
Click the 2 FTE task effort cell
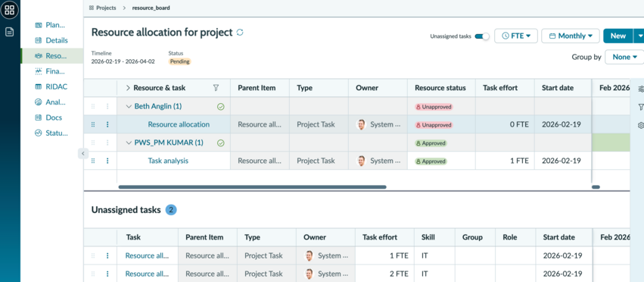pyautogui.click(x=385, y=274)
